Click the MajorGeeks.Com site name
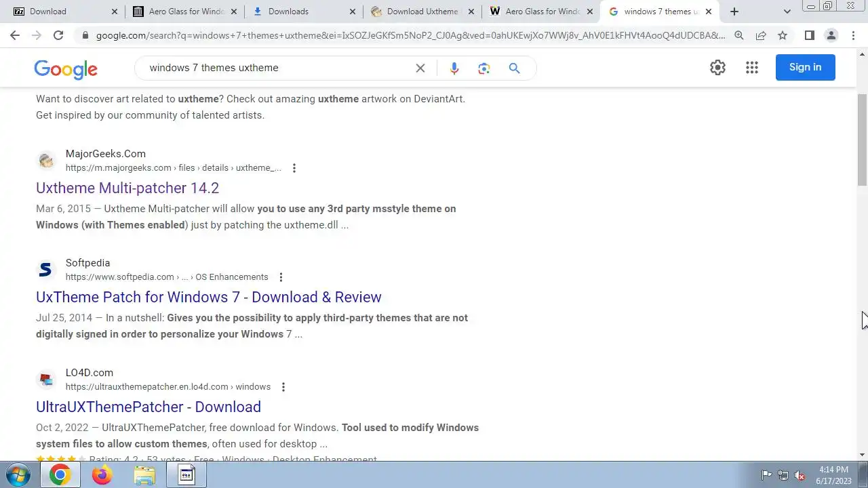Viewport: 868px width, 488px height. (x=106, y=154)
